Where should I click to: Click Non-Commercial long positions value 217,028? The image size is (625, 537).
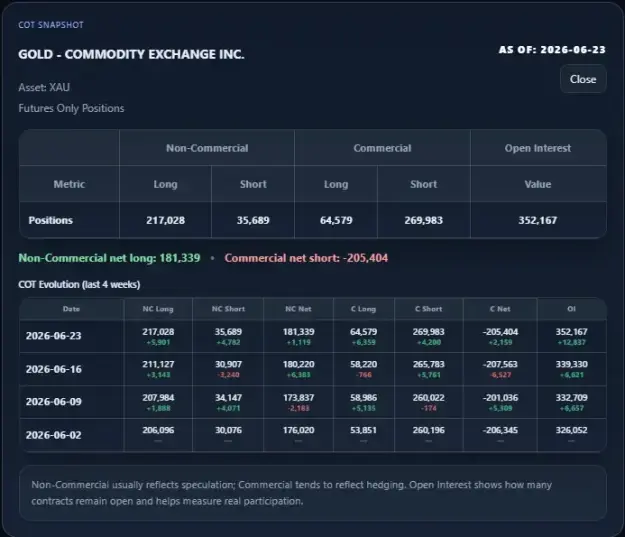tap(165, 220)
